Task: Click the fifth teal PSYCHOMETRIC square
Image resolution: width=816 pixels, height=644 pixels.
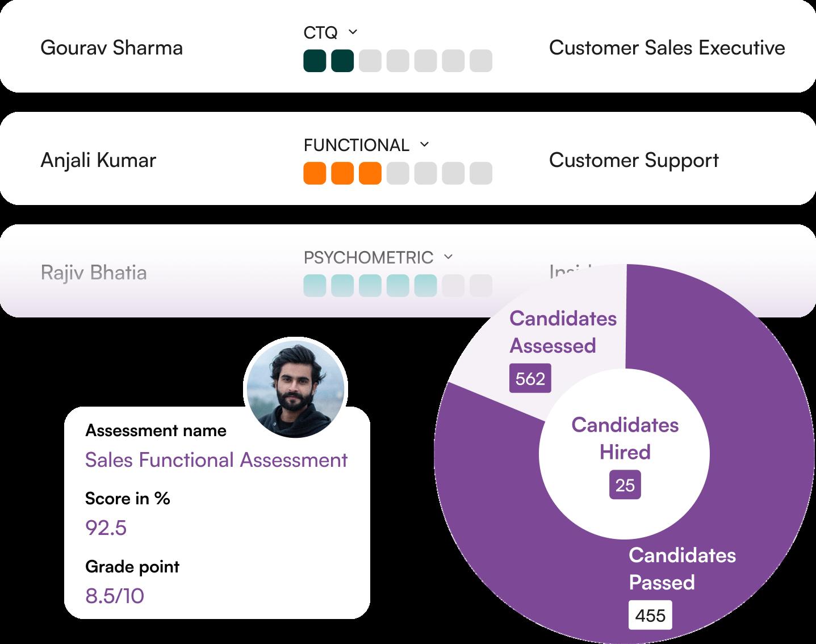Action: click(425, 286)
